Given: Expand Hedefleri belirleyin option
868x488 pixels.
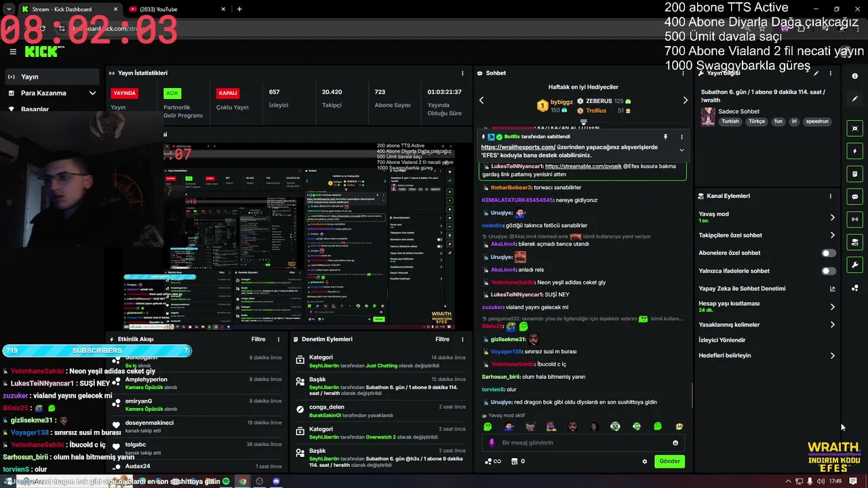Looking at the screenshot, I should (833, 356).
